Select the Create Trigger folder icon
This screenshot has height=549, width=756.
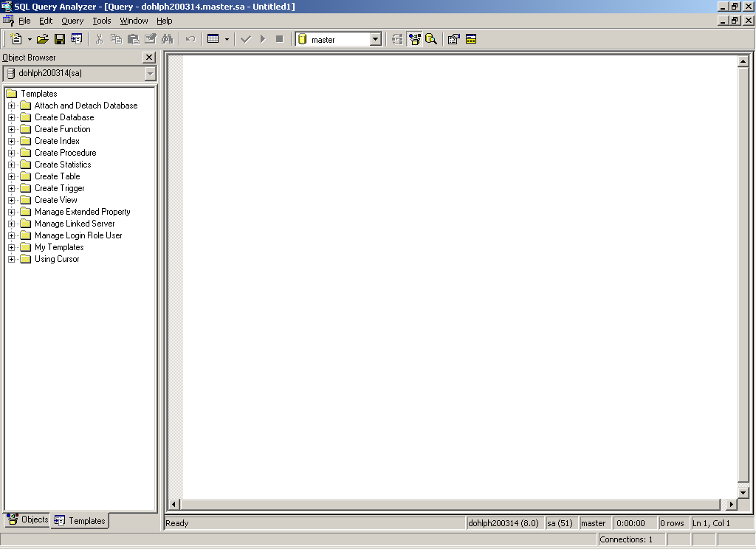[26, 188]
